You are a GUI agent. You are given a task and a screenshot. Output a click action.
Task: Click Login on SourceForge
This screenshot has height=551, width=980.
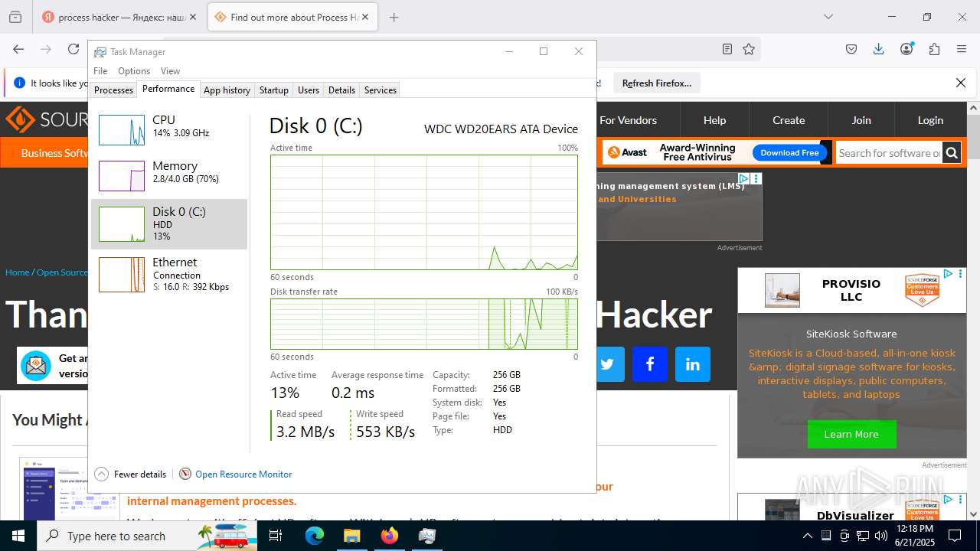point(930,120)
